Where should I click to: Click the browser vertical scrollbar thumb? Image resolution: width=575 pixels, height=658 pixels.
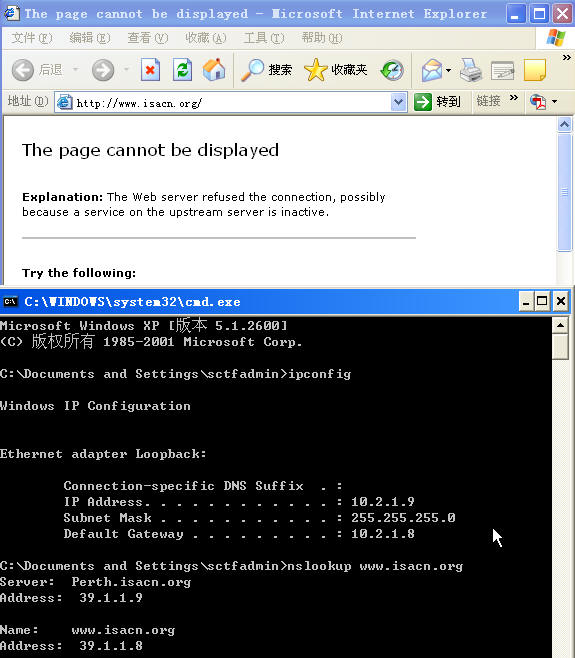pos(565,193)
